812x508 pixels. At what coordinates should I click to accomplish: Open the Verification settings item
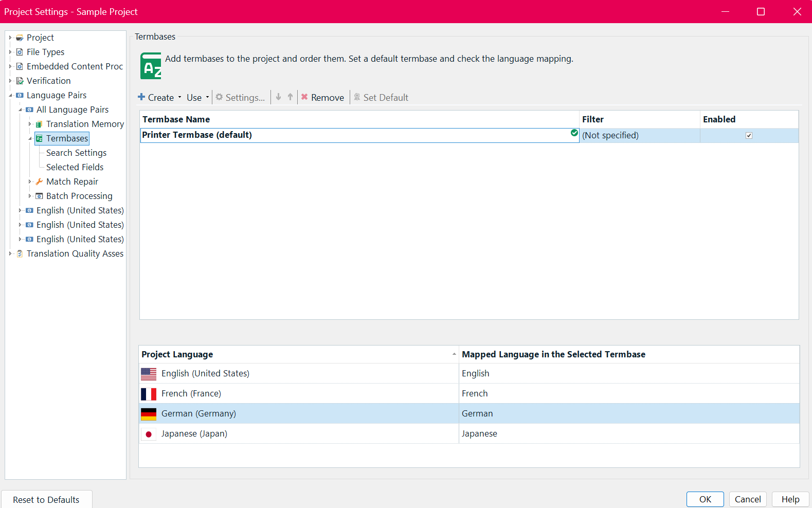click(x=48, y=81)
